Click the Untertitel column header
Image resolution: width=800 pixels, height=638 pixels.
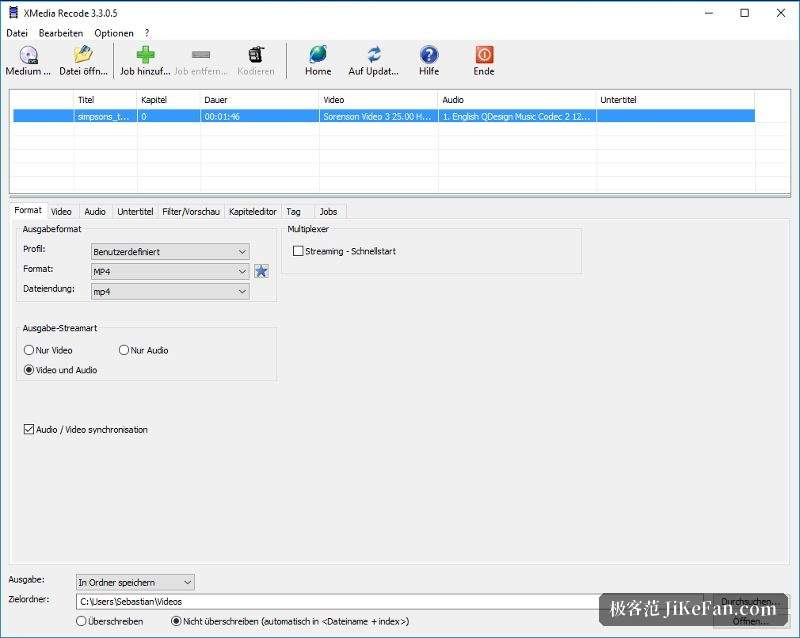675,100
